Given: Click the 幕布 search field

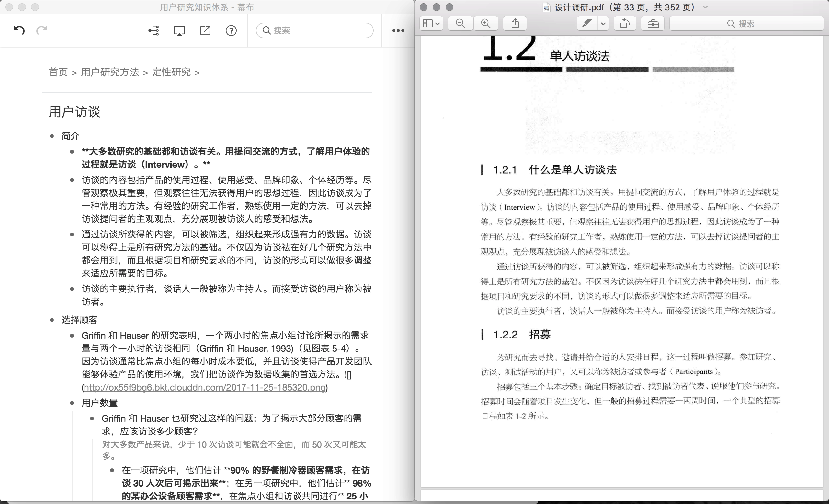Looking at the screenshot, I should [314, 31].
